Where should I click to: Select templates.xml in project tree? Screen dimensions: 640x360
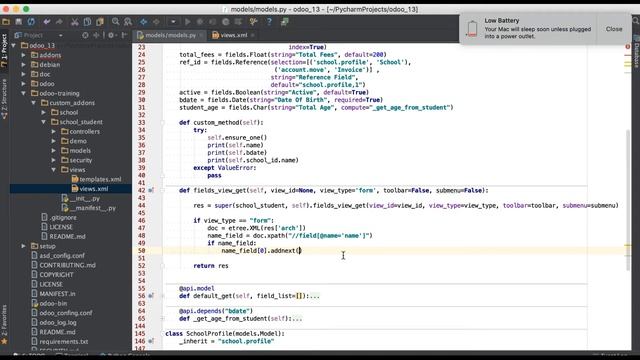click(x=96, y=179)
